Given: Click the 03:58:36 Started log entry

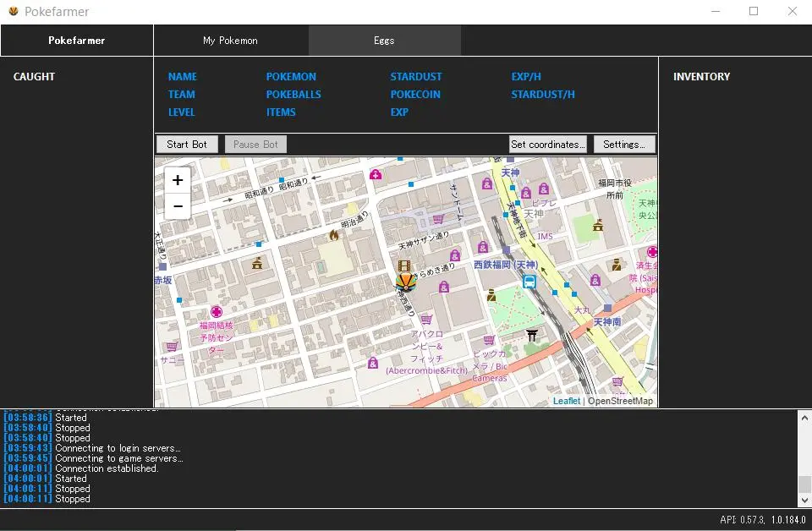Looking at the screenshot, I should tap(45, 418).
